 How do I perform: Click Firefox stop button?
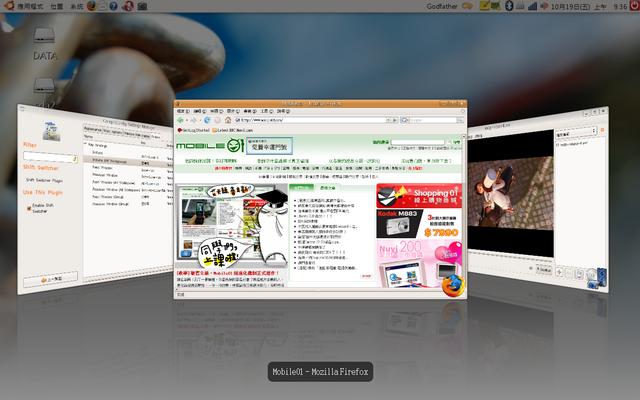pyautogui.click(x=218, y=120)
